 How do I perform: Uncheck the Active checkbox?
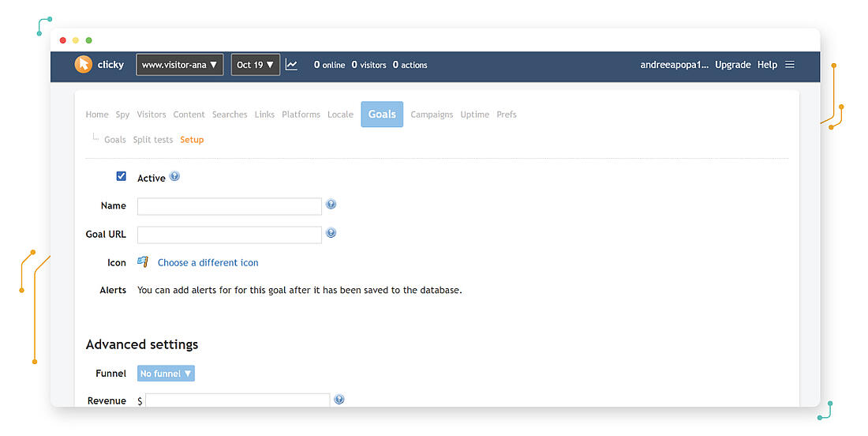point(122,176)
